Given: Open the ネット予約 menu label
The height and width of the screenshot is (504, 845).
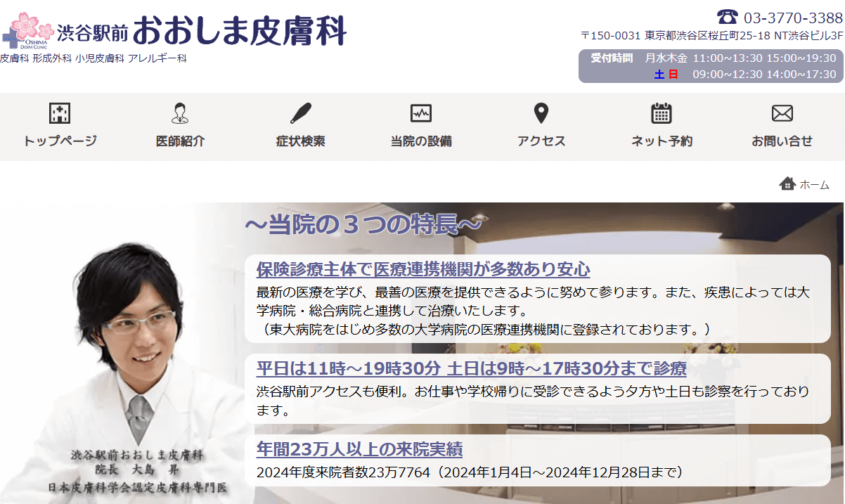Looking at the screenshot, I should (x=661, y=141).
